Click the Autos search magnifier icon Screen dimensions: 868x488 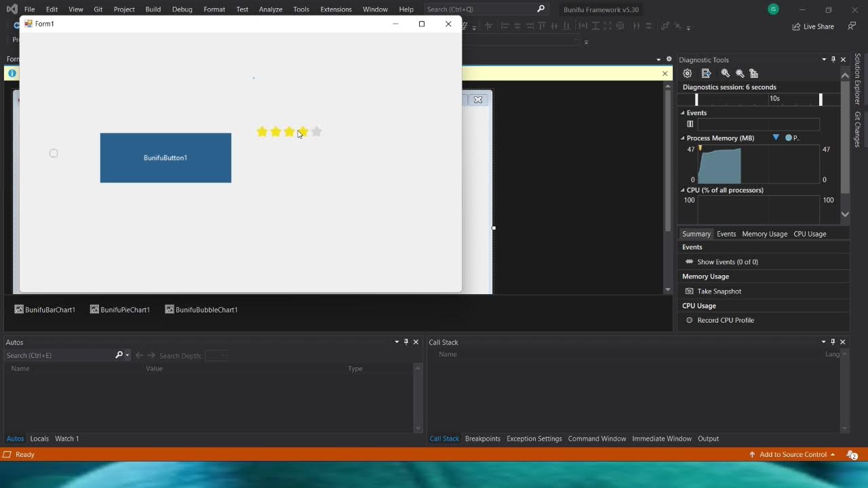tap(119, 355)
